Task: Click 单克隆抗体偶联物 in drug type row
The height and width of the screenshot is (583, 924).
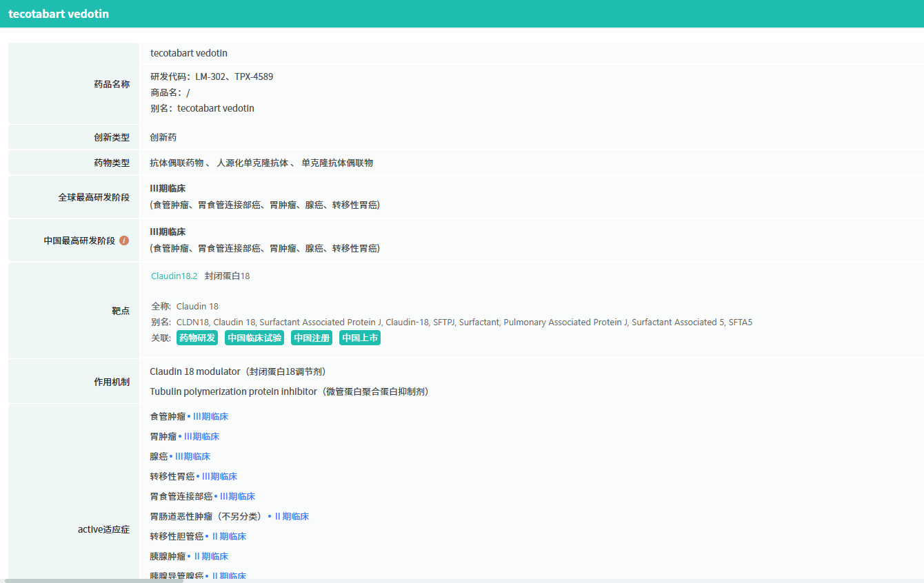Action: (x=337, y=163)
